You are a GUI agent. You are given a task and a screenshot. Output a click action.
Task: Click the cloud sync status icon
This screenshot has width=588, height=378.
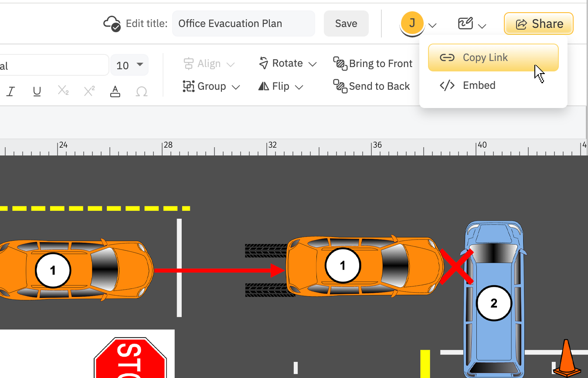[111, 23]
